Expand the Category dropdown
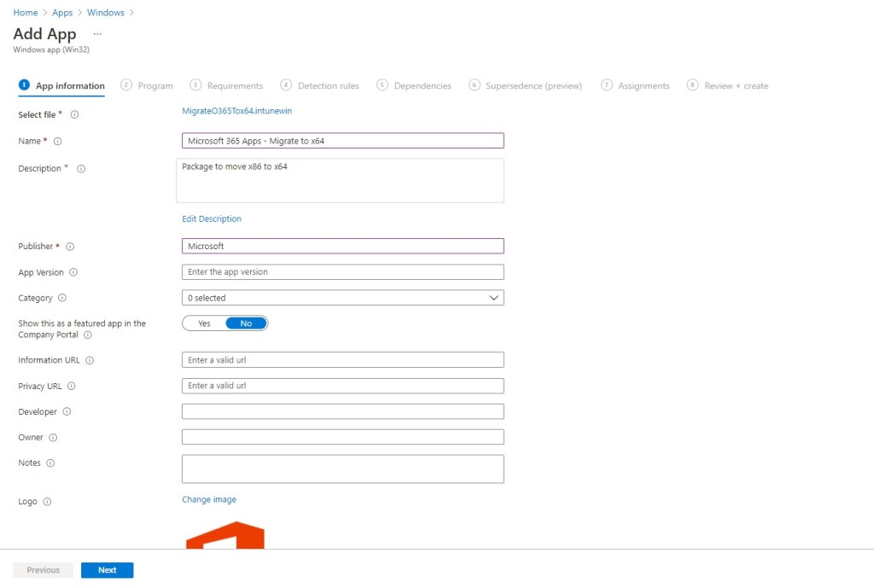The height and width of the screenshot is (588, 874). click(342, 298)
